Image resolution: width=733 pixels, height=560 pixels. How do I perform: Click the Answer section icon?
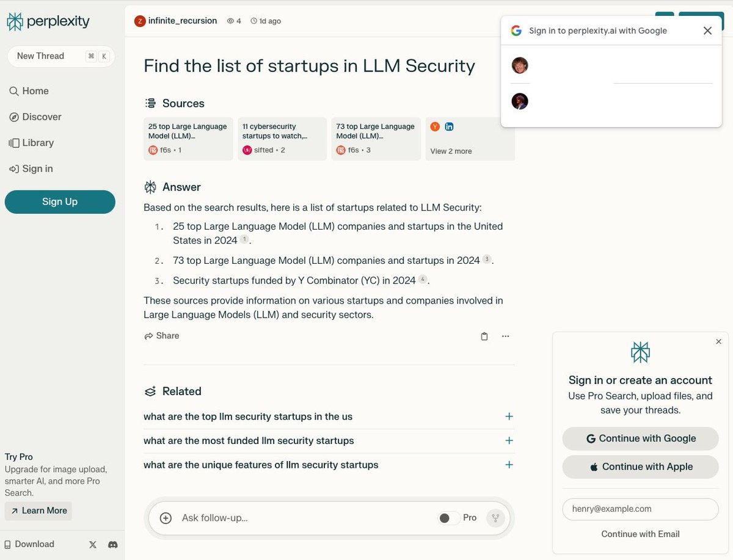(150, 187)
